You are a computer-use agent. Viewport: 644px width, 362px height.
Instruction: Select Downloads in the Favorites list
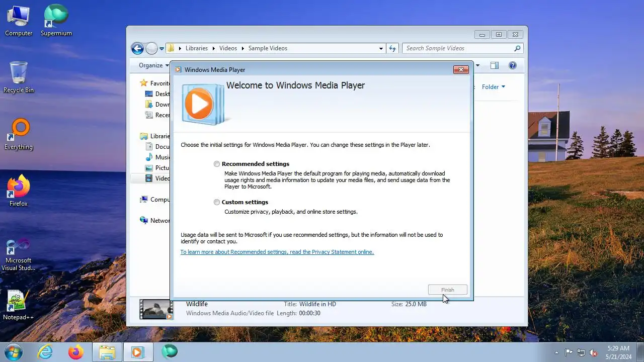157,105
